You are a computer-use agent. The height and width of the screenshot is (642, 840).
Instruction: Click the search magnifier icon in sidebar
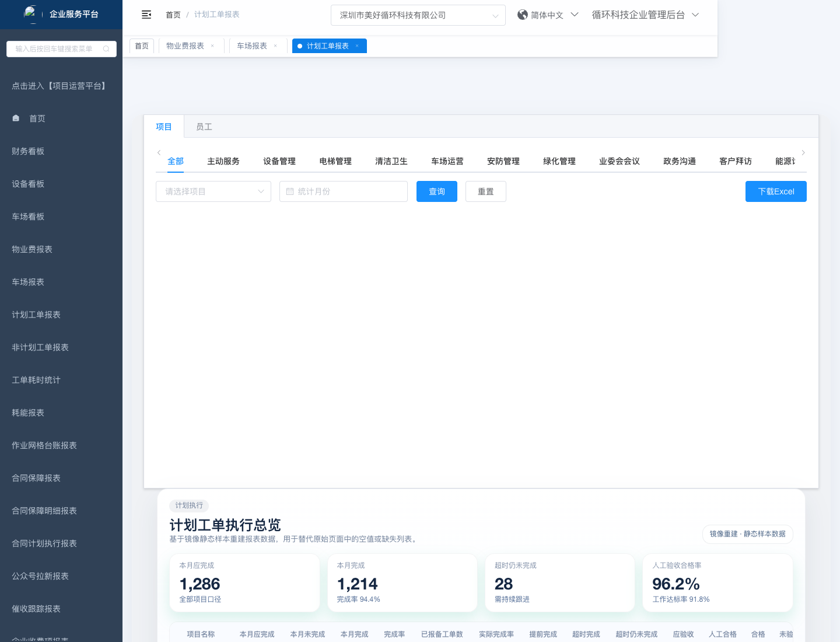[106, 49]
